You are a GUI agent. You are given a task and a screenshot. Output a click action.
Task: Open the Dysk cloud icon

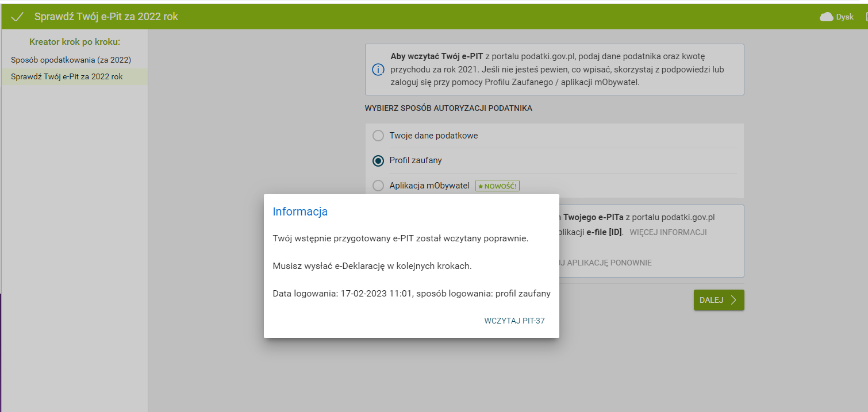tap(826, 17)
